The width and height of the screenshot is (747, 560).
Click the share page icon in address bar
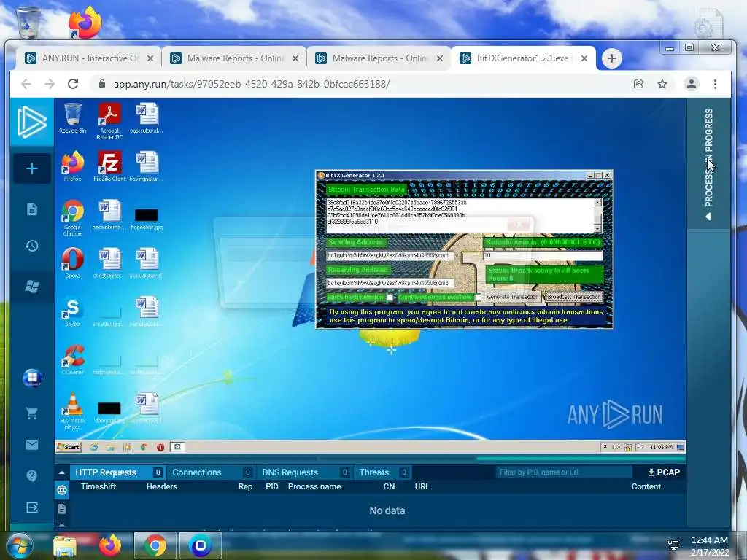tap(638, 85)
